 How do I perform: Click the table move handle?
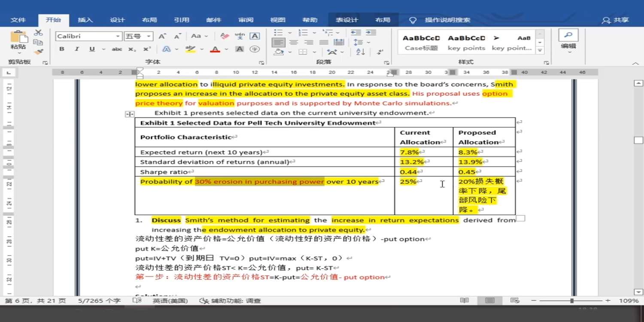coord(130,114)
